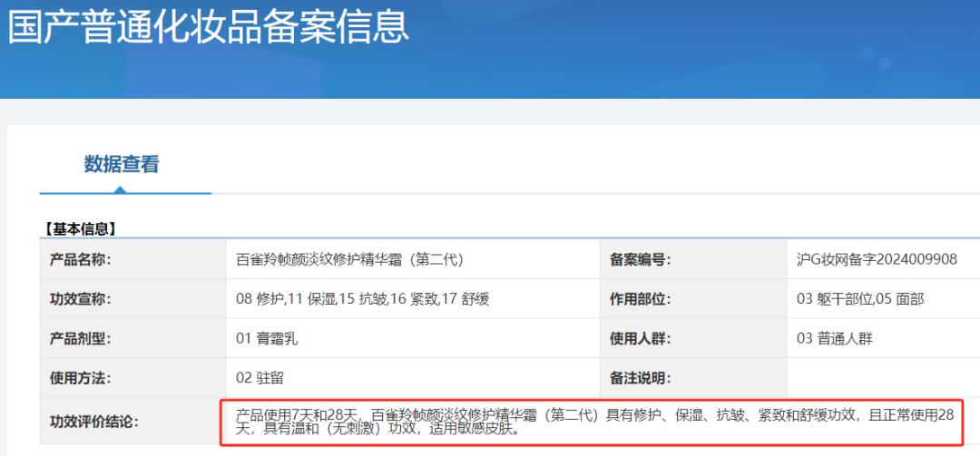Click the 产品剂型 label cell
The width and height of the screenshot is (980, 456).
click(132, 338)
